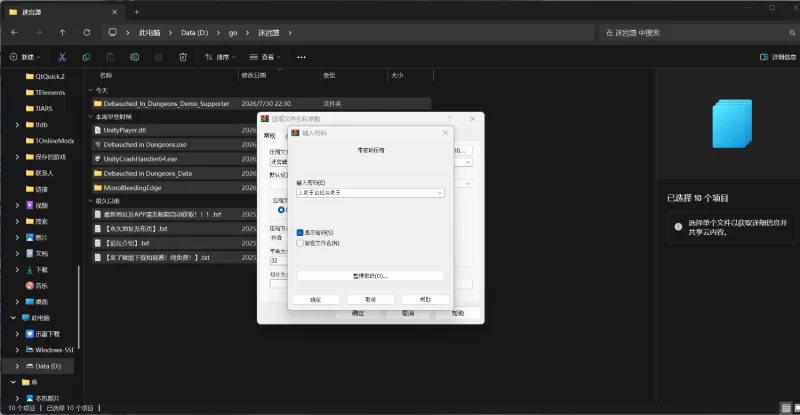Collapse the 很久以前 file group
Viewport: 800px width, 415px height.
click(x=91, y=201)
